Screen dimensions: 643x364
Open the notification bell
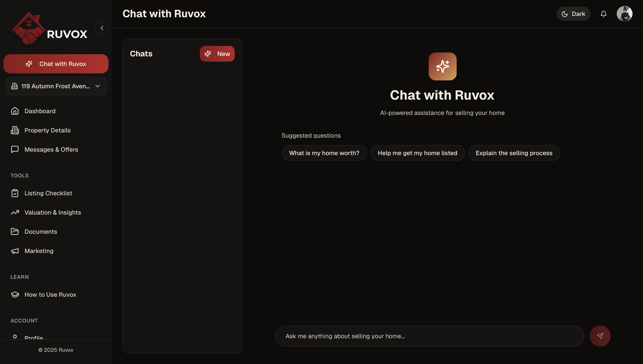603,14
